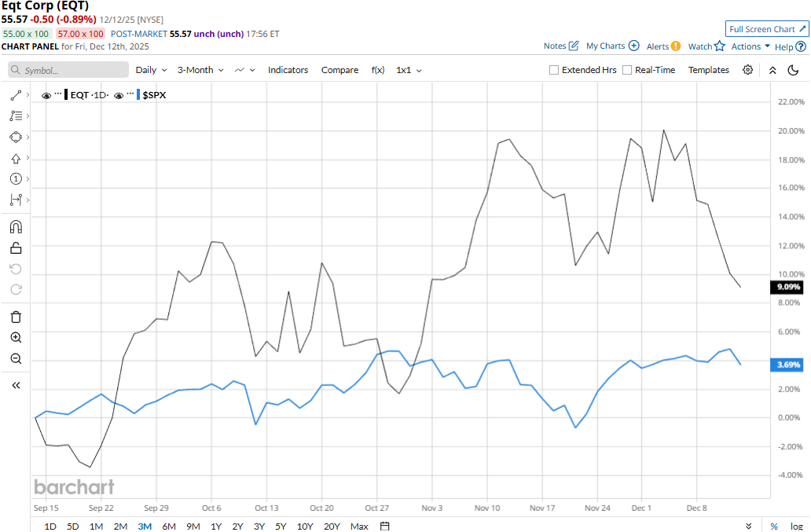Viewport: 811px width, 532px height.
Task: Toggle magnet snap mode
Action: 16,227
